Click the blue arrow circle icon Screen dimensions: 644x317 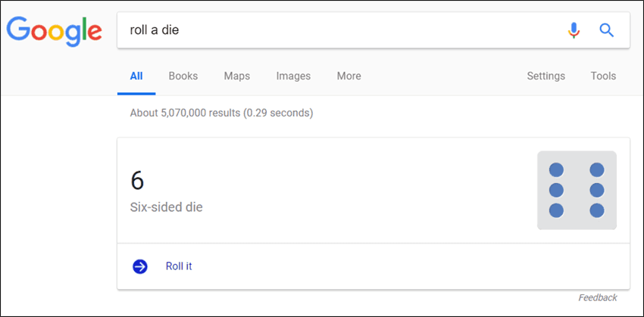(x=140, y=266)
